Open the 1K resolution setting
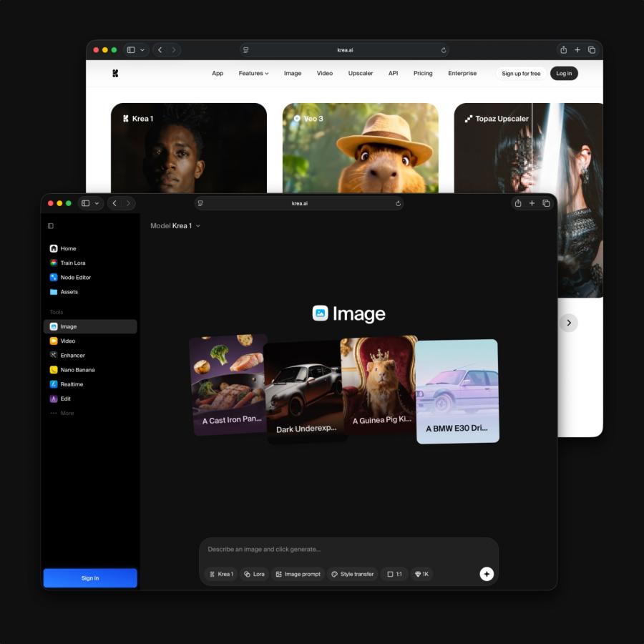644x644 pixels. (x=421, y=574)
